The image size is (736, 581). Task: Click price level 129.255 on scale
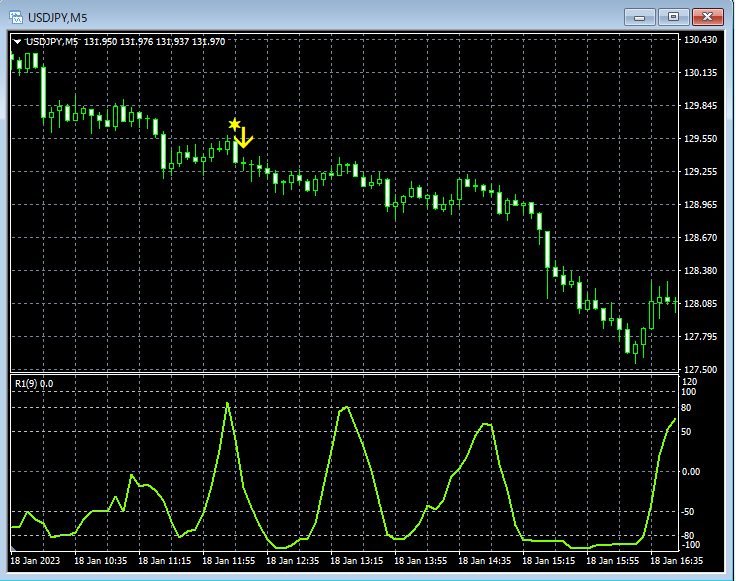(700, 172)
